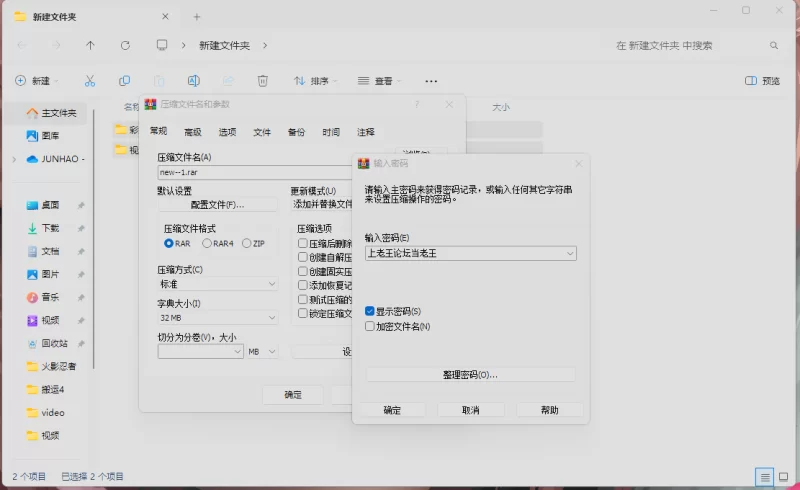Click the cut (scissors) icon in toolbar
The image size is (800, 490).
[89, 81]
